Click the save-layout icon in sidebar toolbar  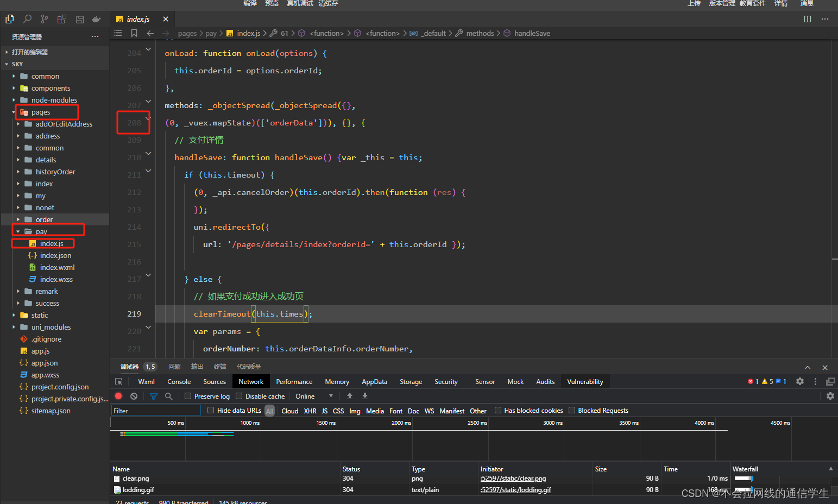tap(80, 19)
